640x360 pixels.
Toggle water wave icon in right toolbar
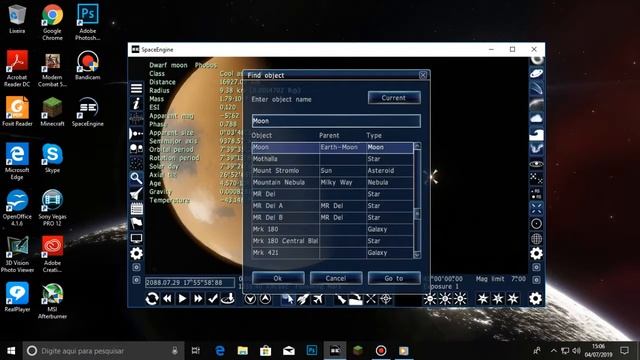click(536, 134)
